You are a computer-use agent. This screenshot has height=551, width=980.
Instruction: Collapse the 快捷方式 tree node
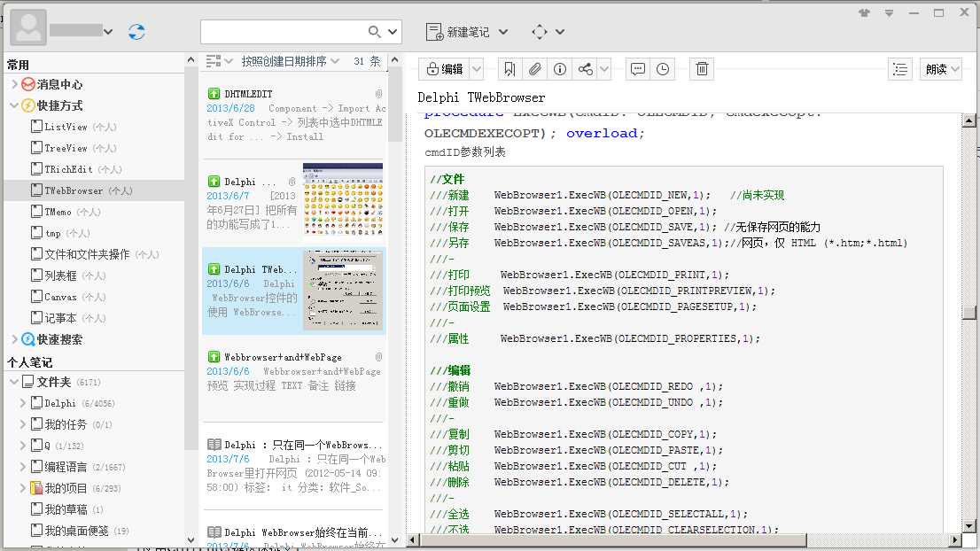click(x=14, y=105)
